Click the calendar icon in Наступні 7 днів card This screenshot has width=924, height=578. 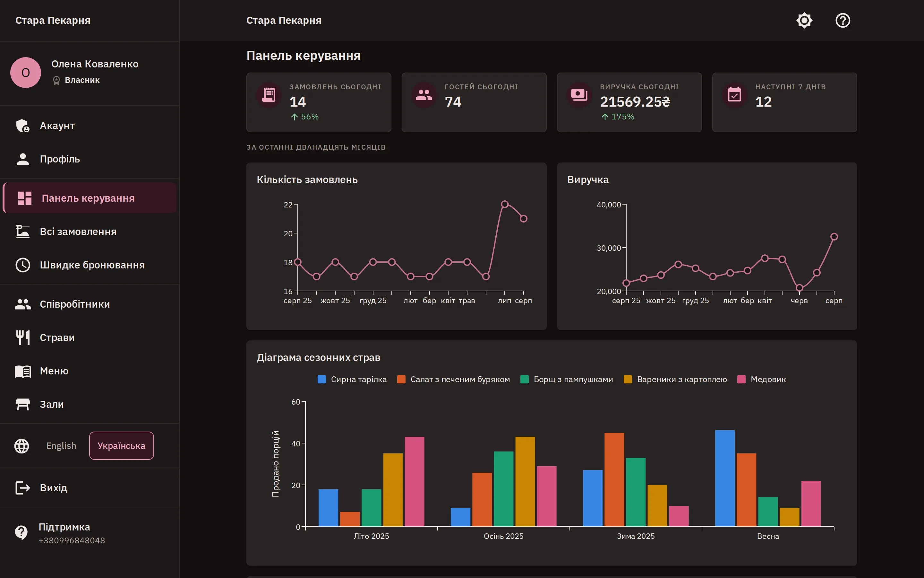point(735,95)
